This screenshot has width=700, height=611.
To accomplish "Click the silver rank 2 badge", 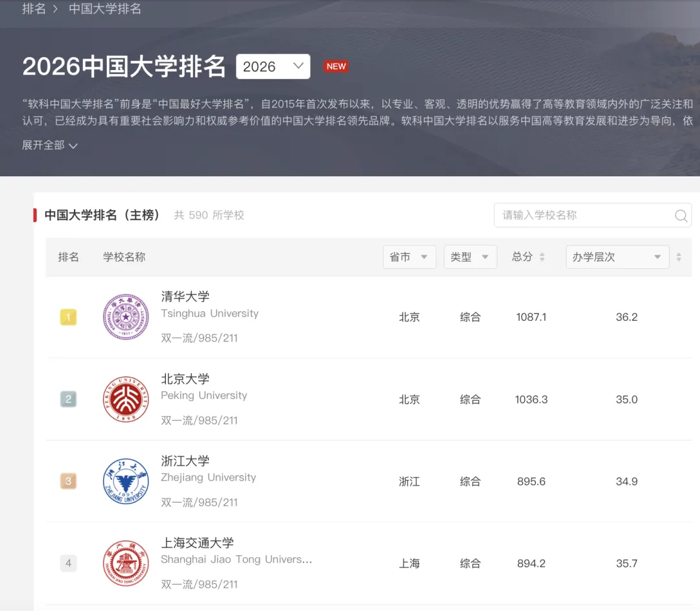I will 68,399.
